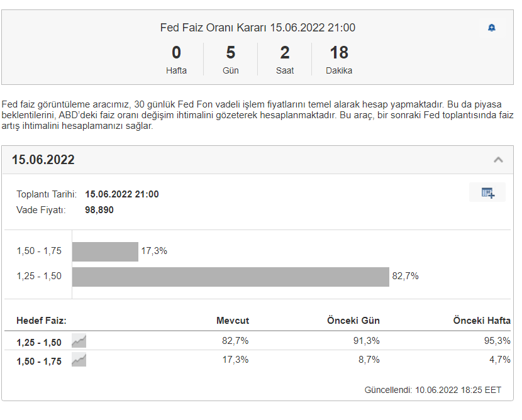Click the Toplantı Tarihi date value

point(121,194)
